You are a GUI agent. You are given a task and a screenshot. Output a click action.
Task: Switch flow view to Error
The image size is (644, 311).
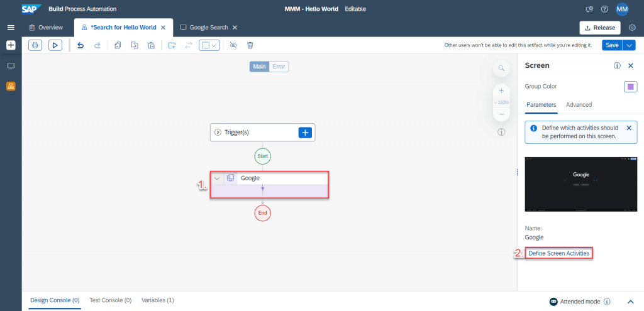(279, 67)
